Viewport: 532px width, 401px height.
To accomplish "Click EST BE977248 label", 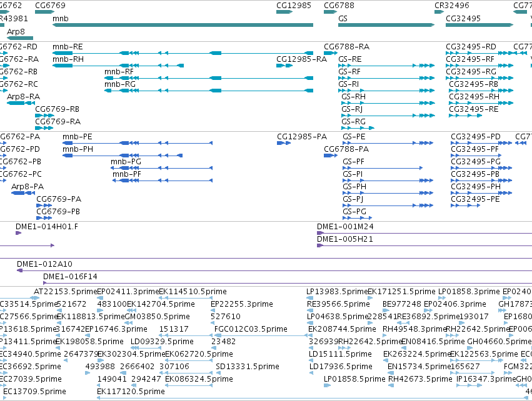I will [x=402, y=304].
